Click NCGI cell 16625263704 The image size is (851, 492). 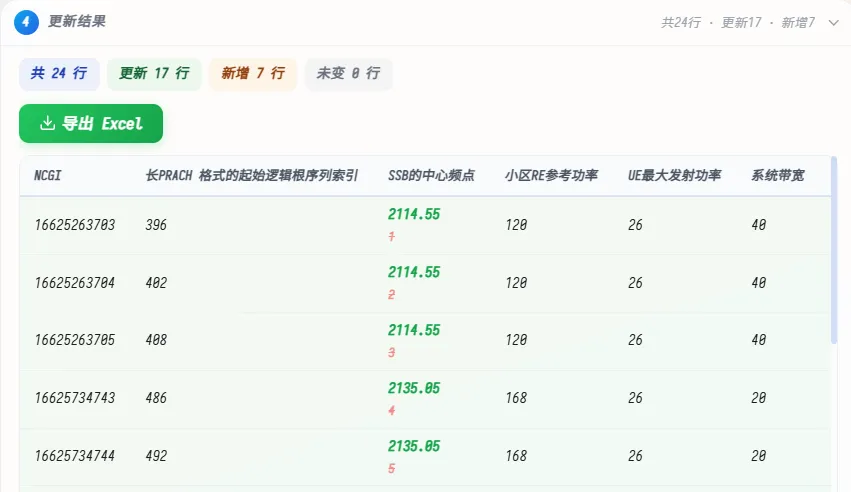tap(75, 283)
